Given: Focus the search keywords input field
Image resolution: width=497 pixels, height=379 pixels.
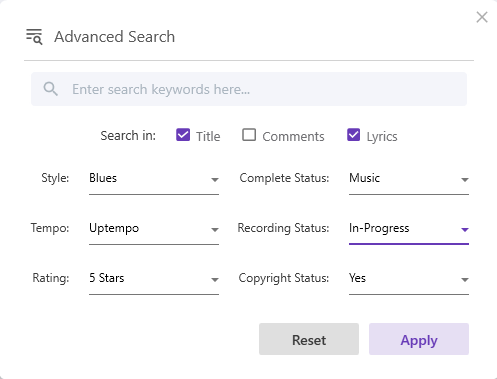Looking at the screenshot, I should 249,89.
